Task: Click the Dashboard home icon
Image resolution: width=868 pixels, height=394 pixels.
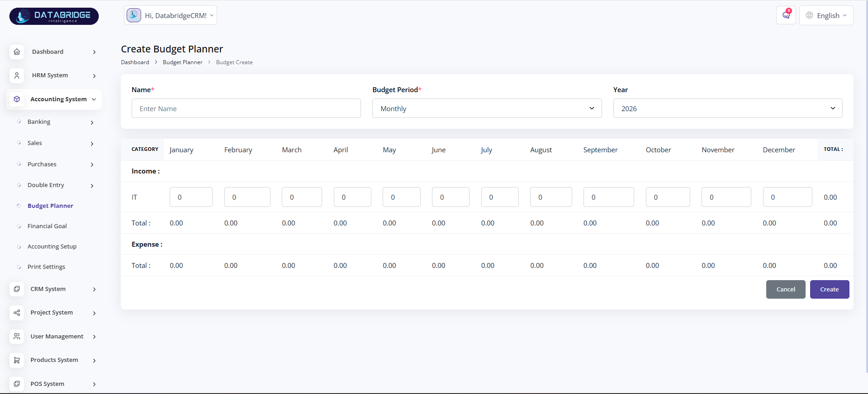Action: point(17,52)
